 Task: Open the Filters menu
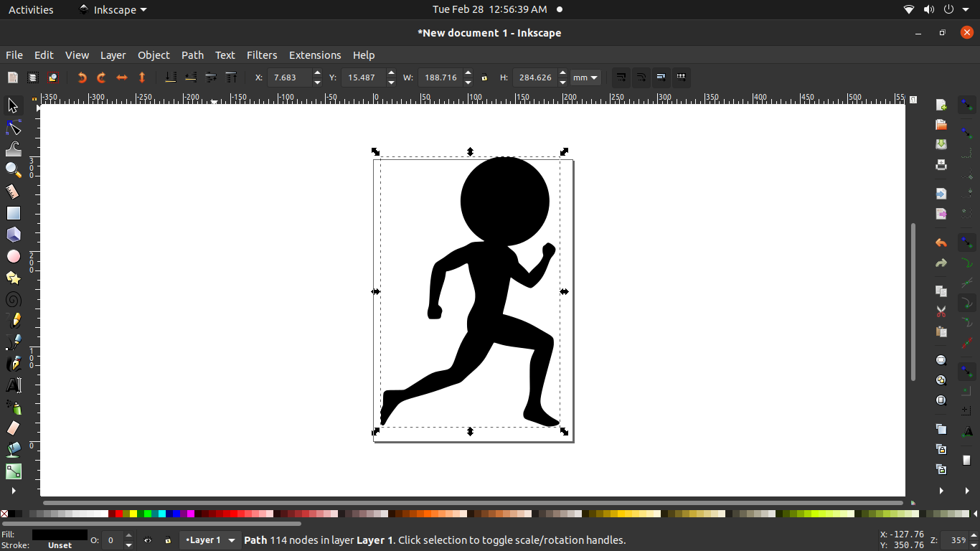262,55
